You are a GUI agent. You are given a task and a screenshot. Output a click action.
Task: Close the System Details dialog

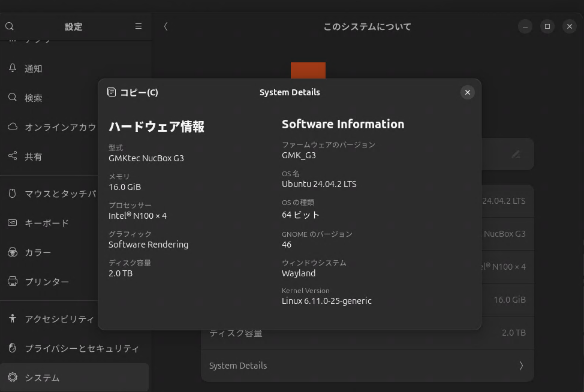pos(468,92)
